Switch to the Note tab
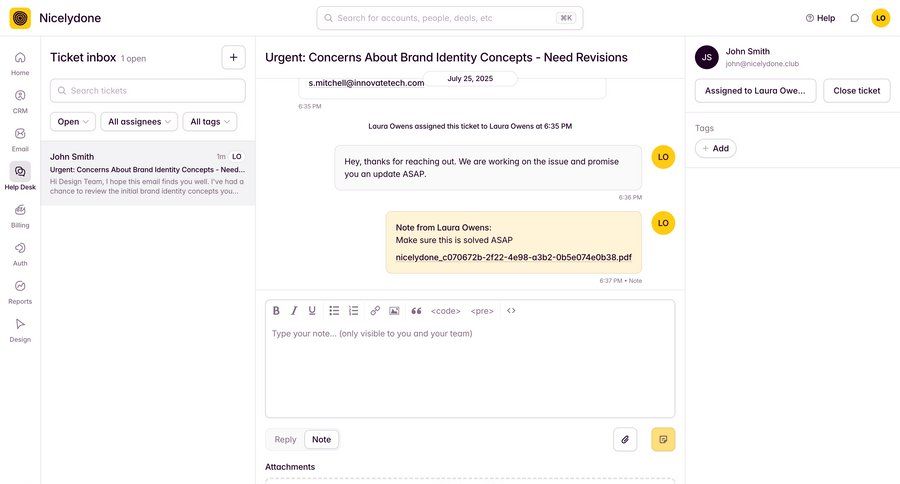 (x=321, y=440)
